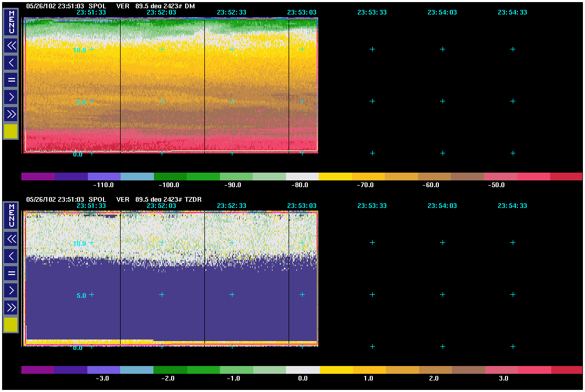
Task: Step back with single-left arrow in TZDR panel
Action: pyautogui.click(x=11, y=256)
